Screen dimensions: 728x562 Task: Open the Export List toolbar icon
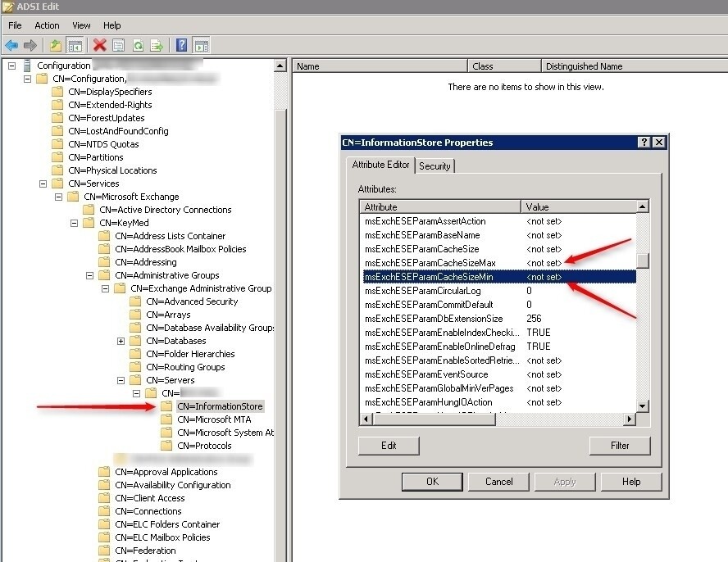coord(156,45)
